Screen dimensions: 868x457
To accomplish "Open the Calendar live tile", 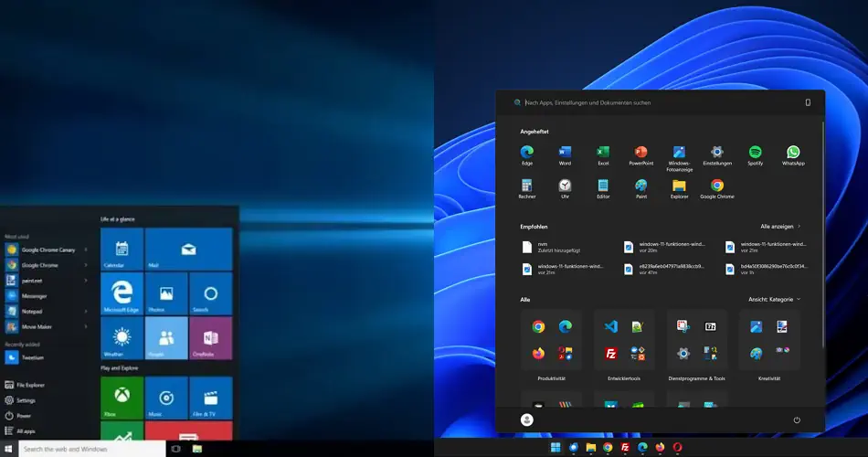I will pos(122,249).
